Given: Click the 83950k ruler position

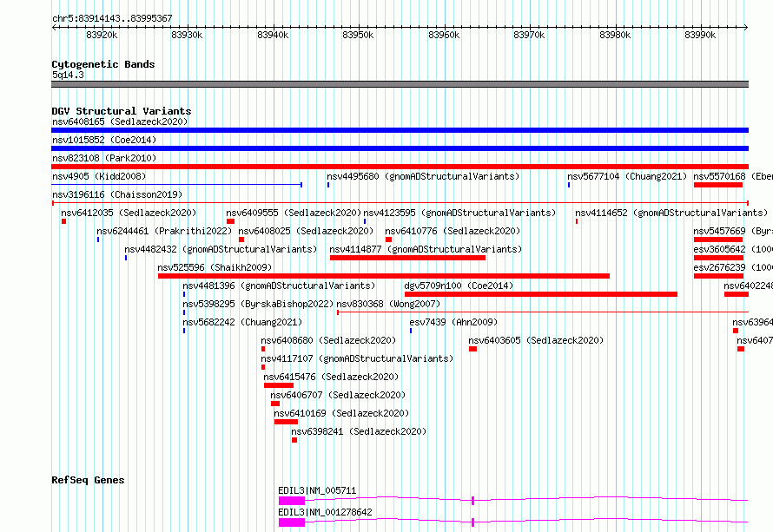Looking at the screenshot, I should tap(358, 35).
